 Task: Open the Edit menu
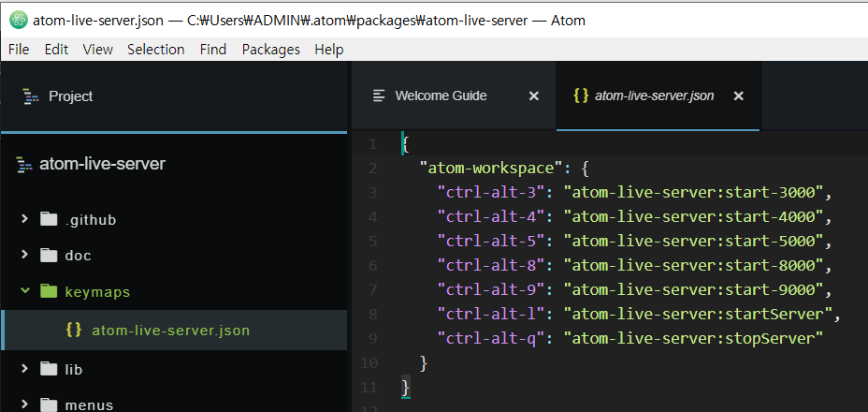(x=56, y=50)
